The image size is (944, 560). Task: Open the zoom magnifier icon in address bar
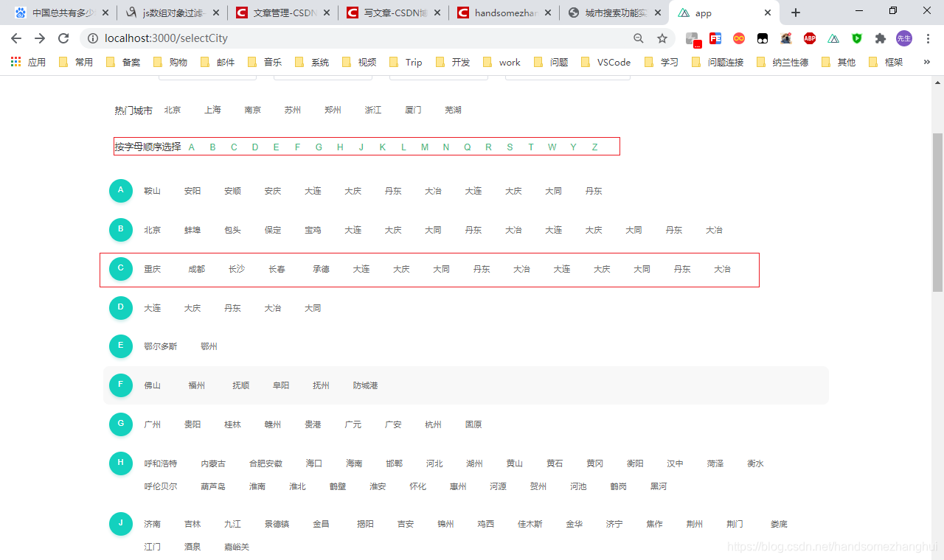click(x=639, y=38)
